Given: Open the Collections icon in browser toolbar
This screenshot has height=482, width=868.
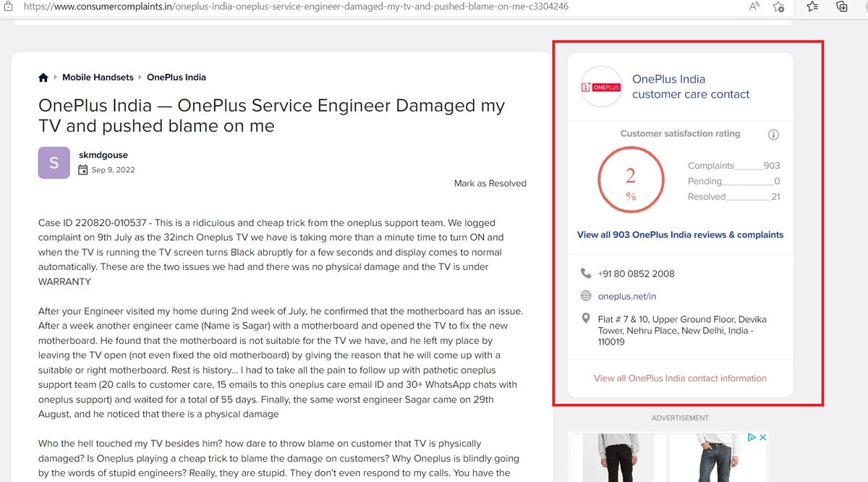Looking at the screenshot, I should pyautogui.click(x=841, y=7).
